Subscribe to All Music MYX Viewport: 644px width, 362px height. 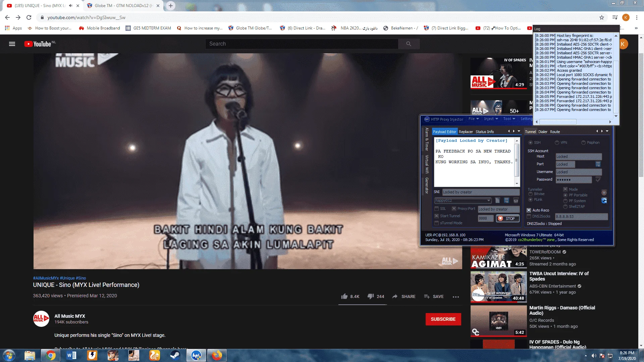pos(443,319)
